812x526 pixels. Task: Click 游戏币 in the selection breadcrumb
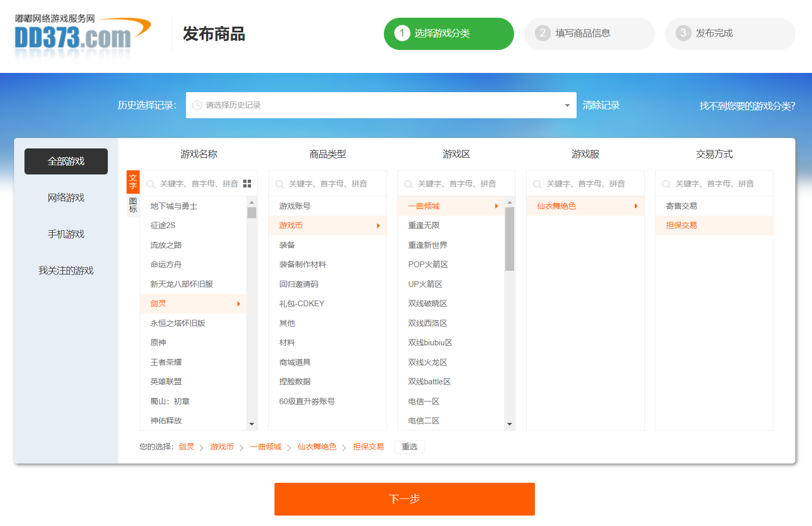point(222,447)
